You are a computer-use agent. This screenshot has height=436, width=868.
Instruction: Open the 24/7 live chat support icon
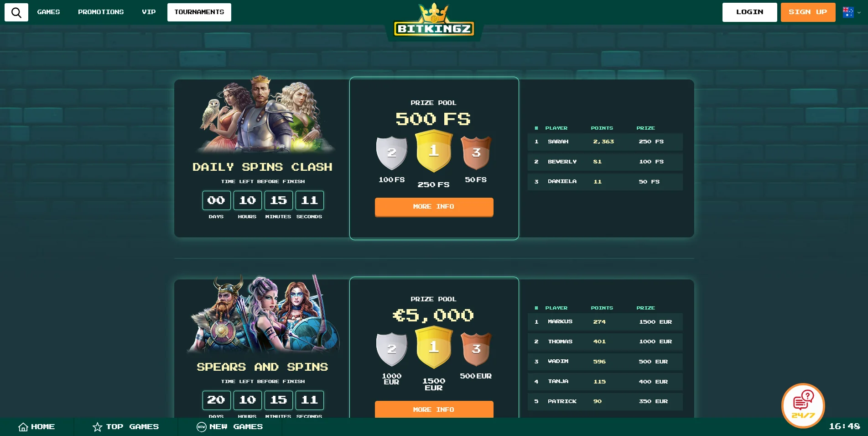pos(803,405)
